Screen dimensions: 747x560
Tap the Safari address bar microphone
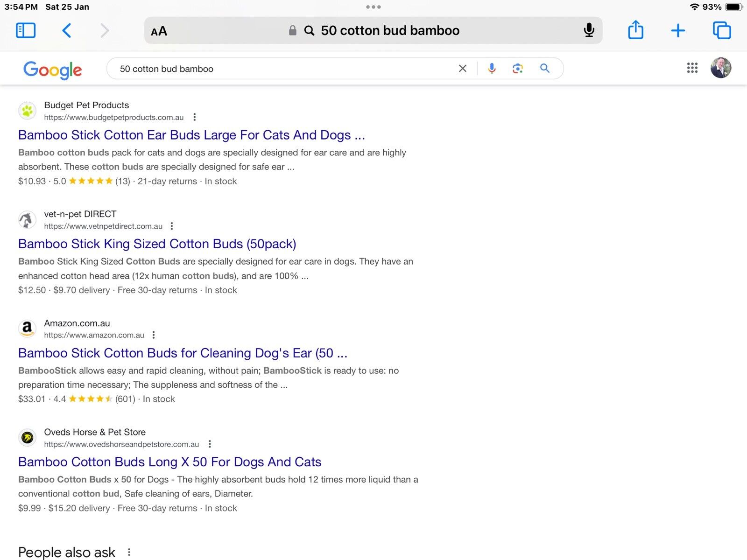pos(589,30)
